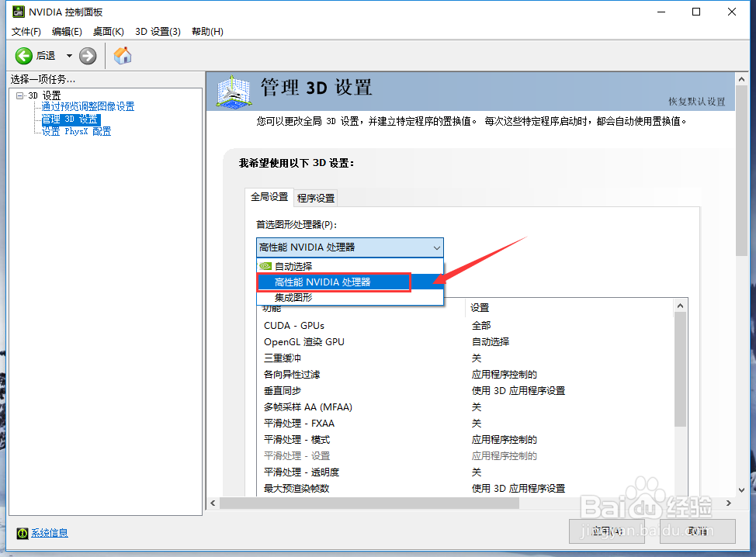
Task: Select 通过预览调整图像设置 in tree
Action: point(88,106)
